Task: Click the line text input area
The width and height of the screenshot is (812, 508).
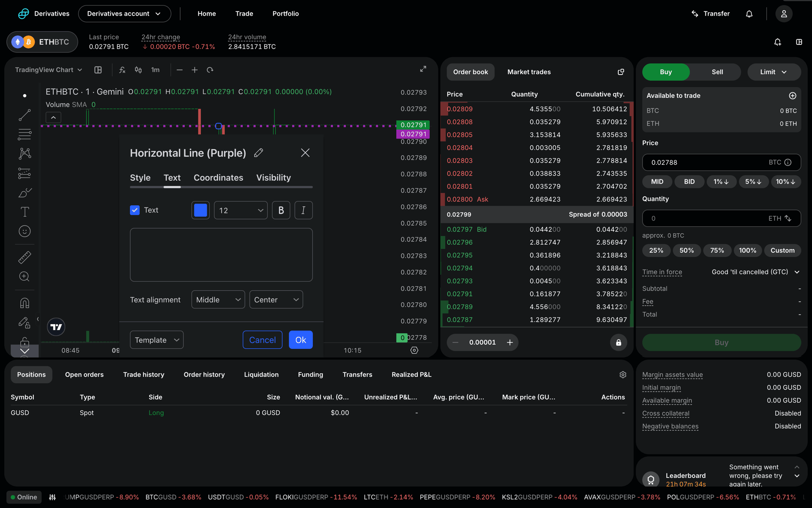Action: click(221, 255)
